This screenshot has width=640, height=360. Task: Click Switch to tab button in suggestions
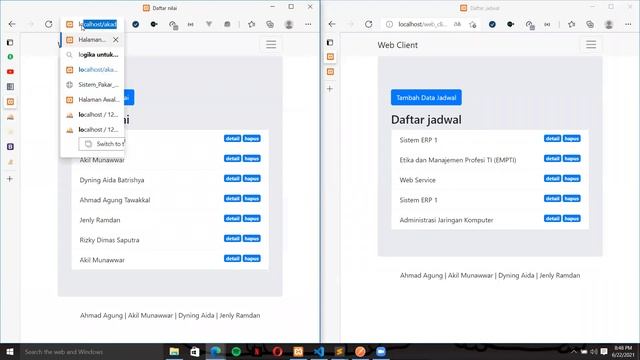(x=102, y=144)
